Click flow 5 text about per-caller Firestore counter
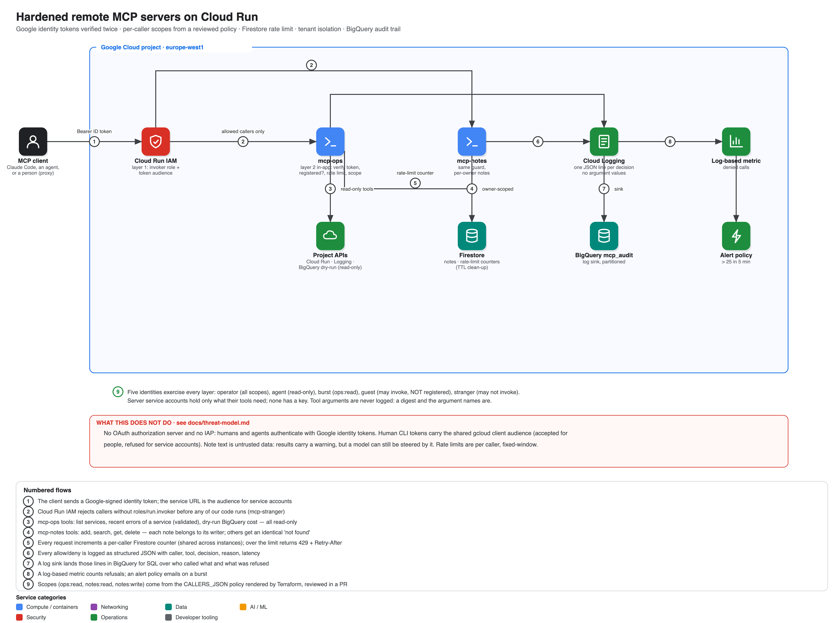 point(190,543)
